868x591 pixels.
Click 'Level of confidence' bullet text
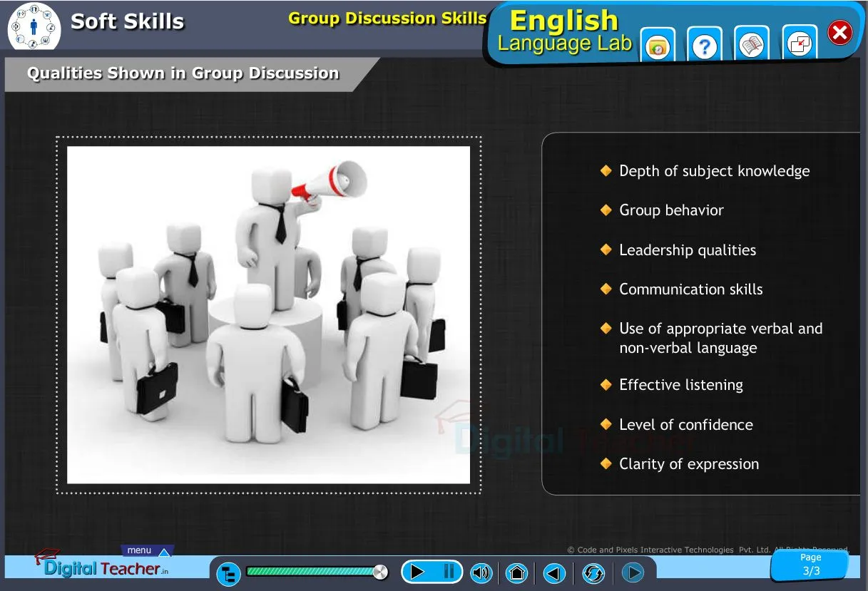coord(686,425)
